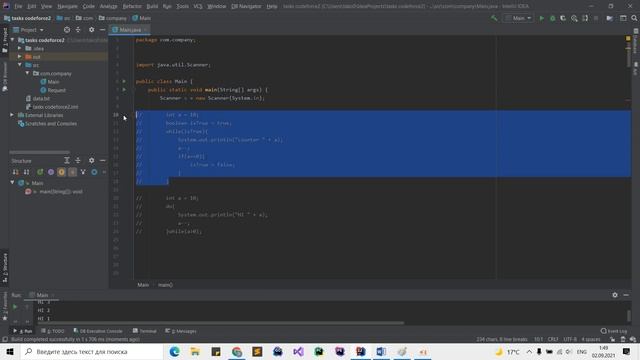
Task: Open the Project view dropdown
Action: pyautogui.click(x=28, y=30)
